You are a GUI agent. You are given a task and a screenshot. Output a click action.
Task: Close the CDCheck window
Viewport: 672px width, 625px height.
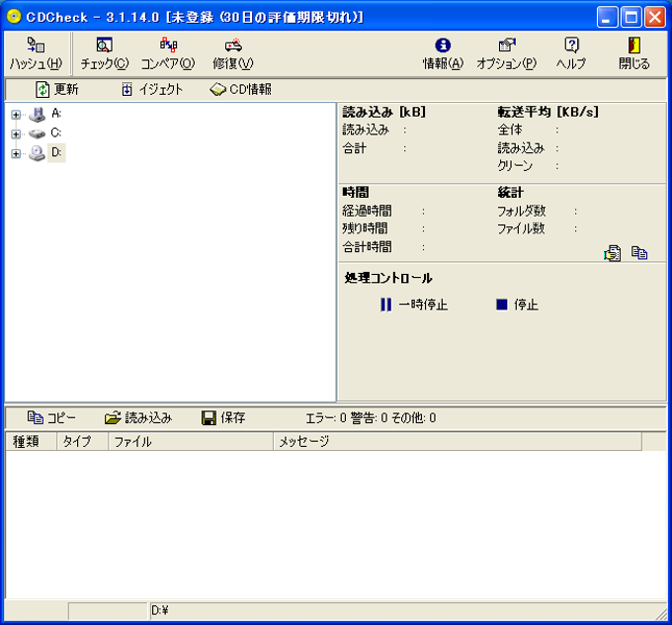[x=655, y=17]
